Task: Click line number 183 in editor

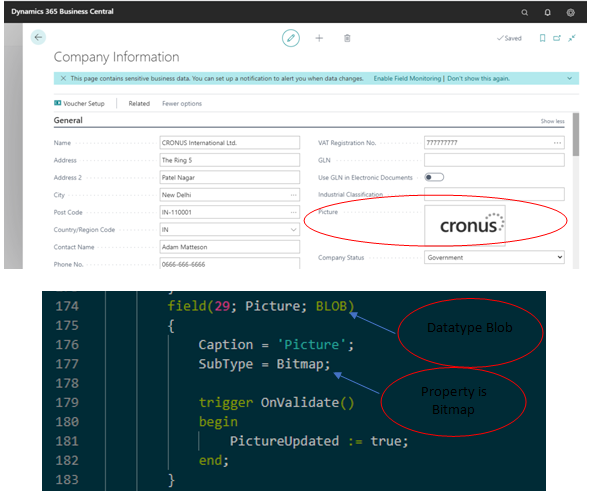Action: 67,479
